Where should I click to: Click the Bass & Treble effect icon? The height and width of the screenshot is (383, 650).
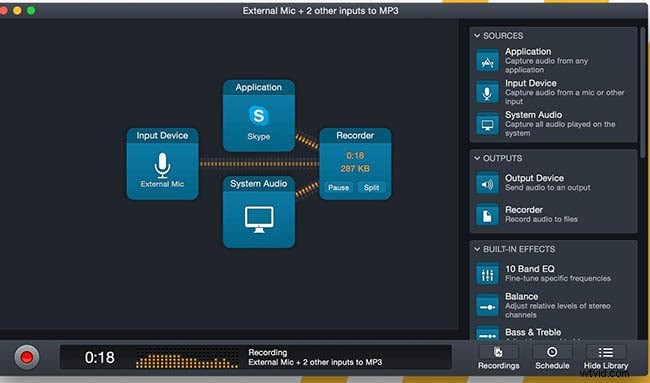pyautogui.click(x=487, y=333)
